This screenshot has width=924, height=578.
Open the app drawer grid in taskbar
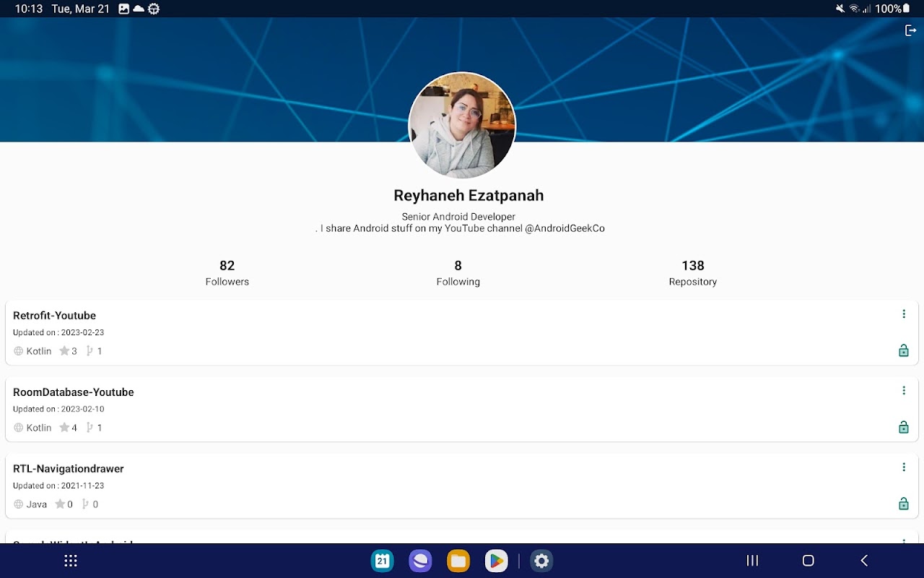71,561
